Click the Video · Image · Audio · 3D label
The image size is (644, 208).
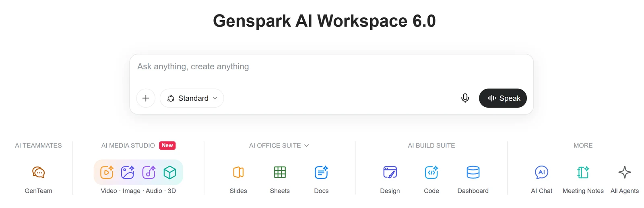138,191
